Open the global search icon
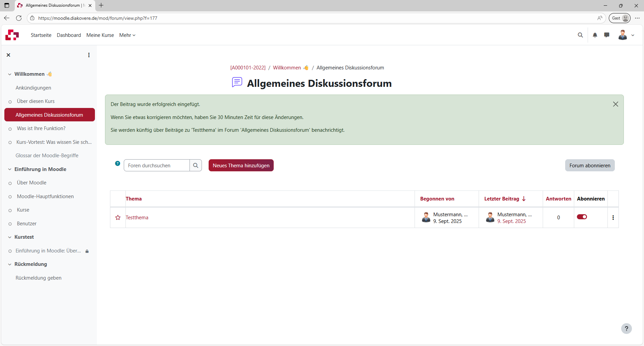 [581, 35]
